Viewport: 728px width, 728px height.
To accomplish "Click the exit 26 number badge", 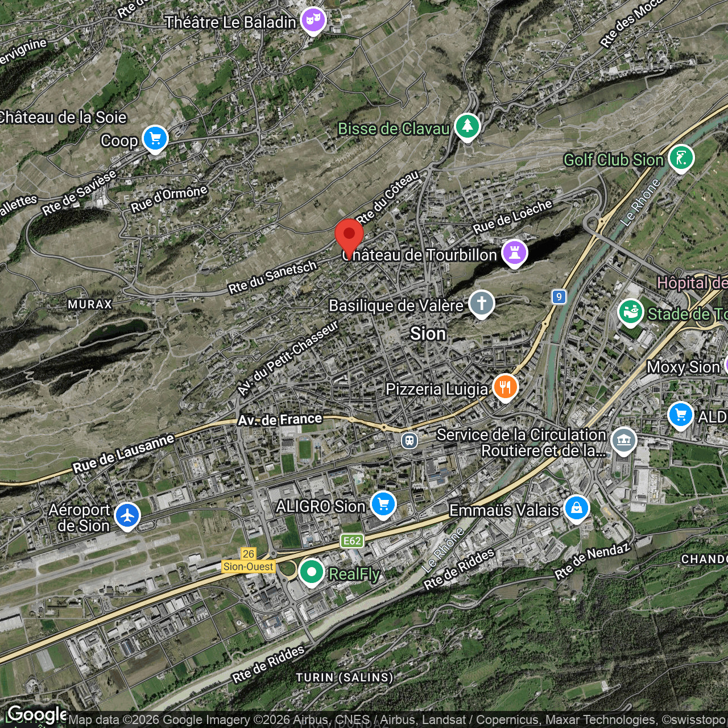I will (248, 554).
